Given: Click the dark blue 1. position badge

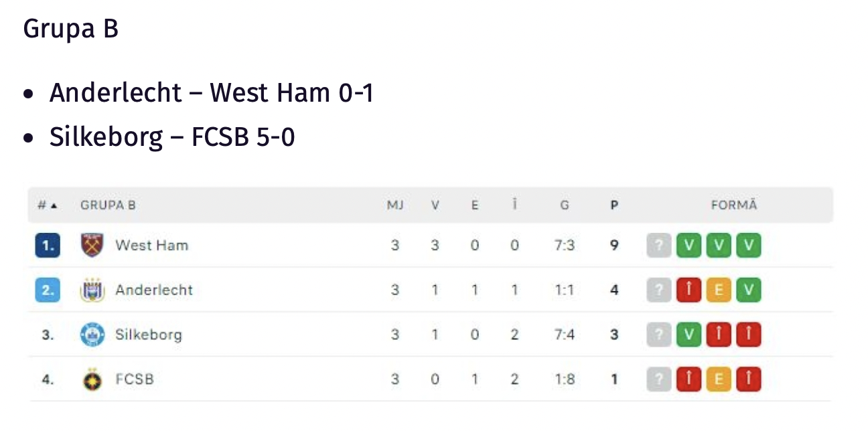Looking at the screenshot, I should click(48, 245).
